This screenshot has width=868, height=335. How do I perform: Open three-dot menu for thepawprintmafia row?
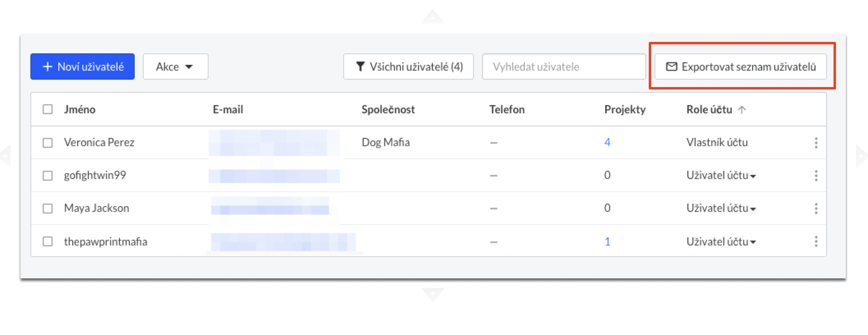[816, 241]
